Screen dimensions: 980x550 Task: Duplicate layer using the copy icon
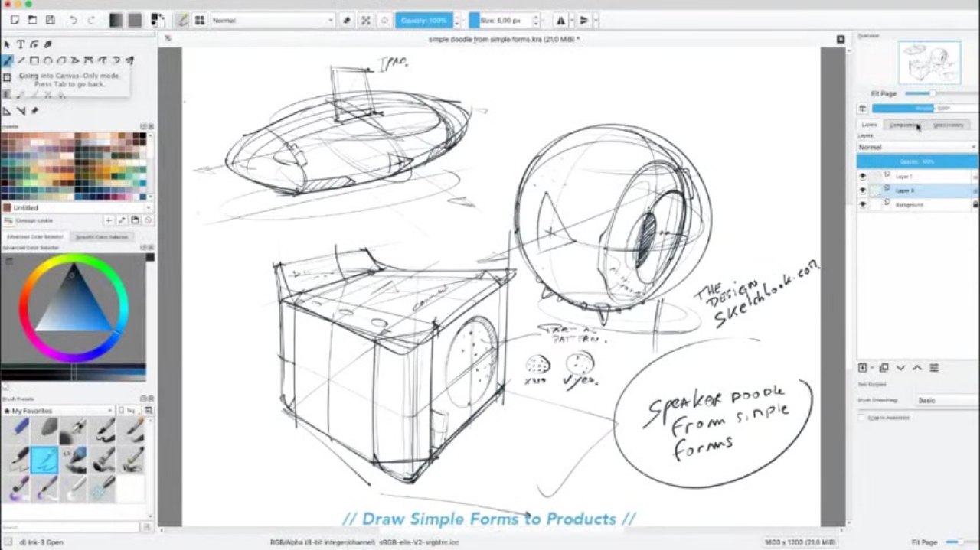tap(884, 368)
